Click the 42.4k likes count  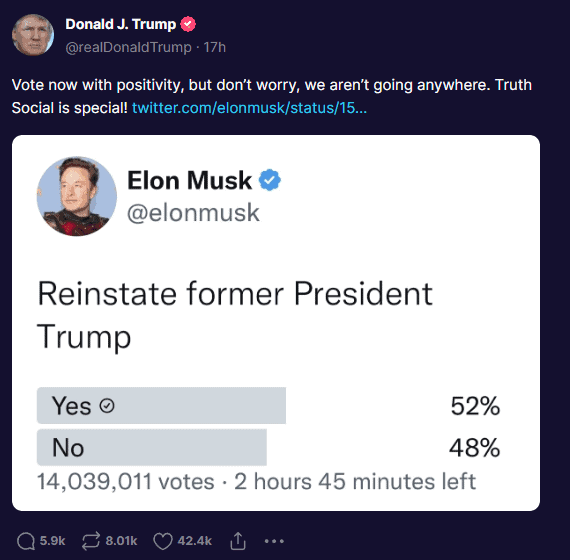pos(194,541)
